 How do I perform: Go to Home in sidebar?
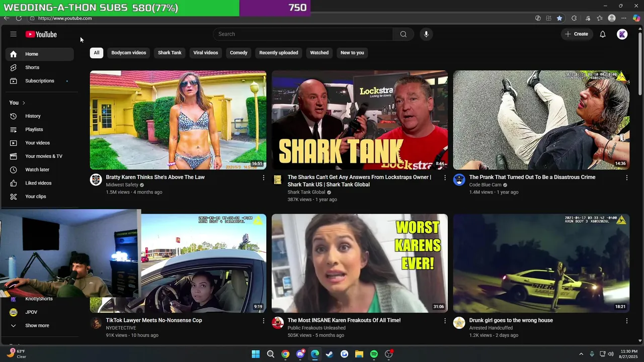[40, 54]
